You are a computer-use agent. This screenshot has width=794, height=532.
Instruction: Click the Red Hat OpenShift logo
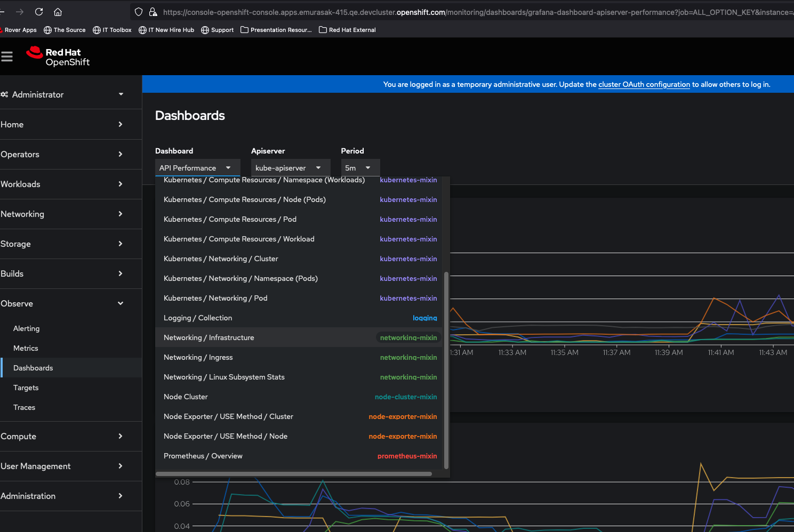(x=58, y=57)
